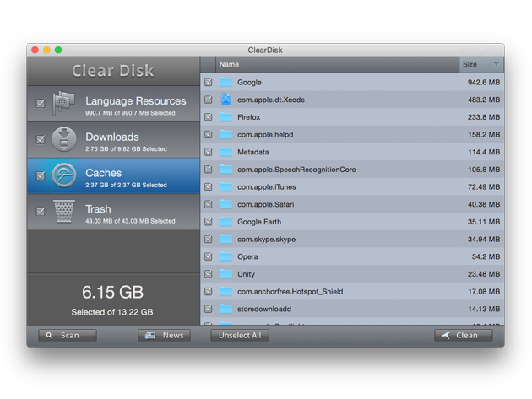Screen dimensions: 532x399
Task: Click the 233.8 MB size value
Action: coord(484,117)
